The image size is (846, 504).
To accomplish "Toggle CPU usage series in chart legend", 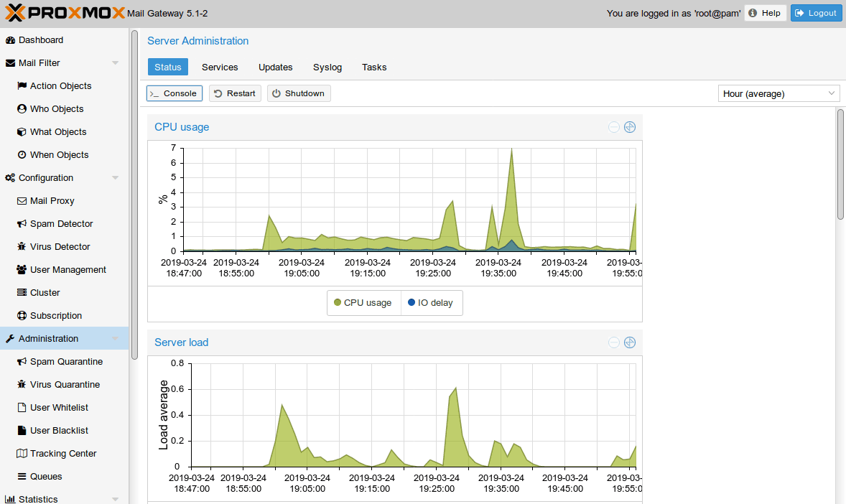I will point(363,303).
